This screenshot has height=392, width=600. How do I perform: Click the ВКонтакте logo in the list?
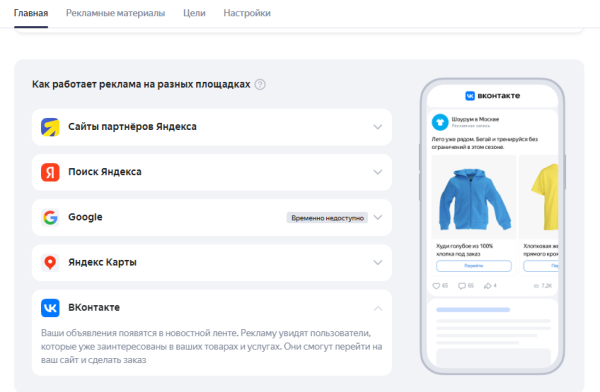coord(50,308)
